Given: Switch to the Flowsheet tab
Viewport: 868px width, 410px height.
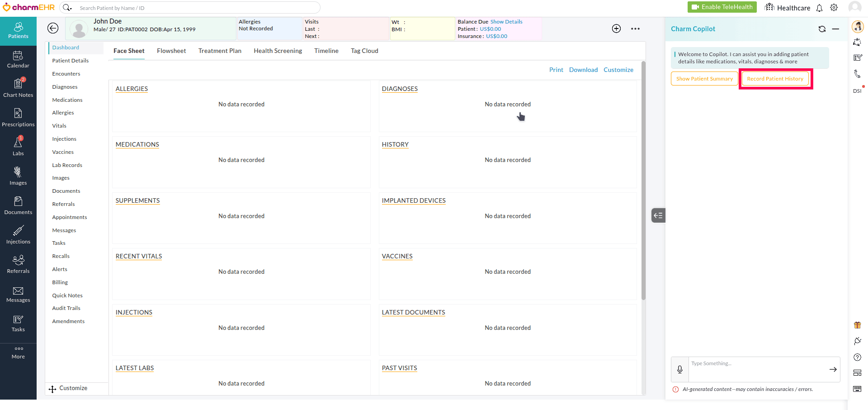Looking at the screenshot, I should (x=171, y=51).
